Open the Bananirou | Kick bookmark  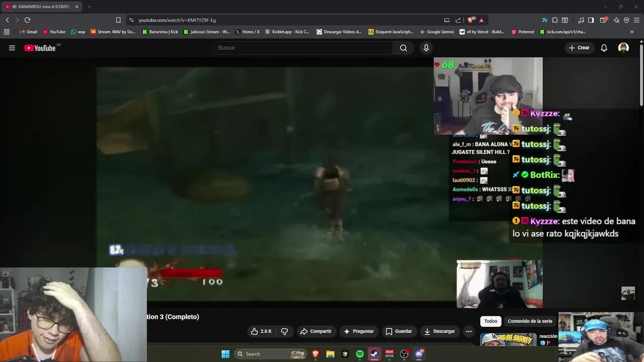click(160, 32)
